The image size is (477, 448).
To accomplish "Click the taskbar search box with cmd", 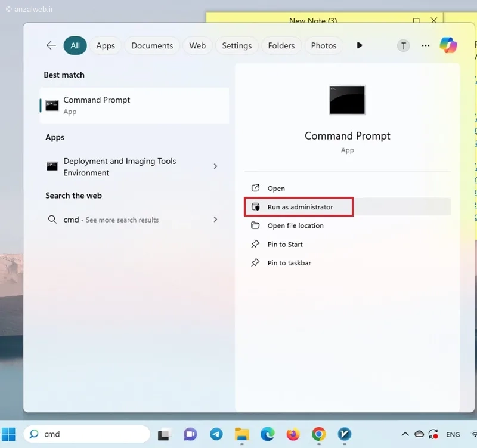I will (86, 434).
